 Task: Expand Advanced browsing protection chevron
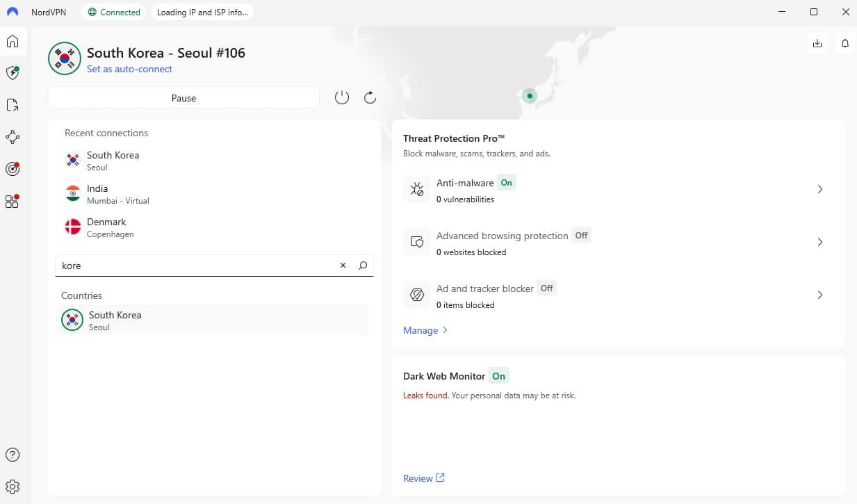tap(820, 242)
